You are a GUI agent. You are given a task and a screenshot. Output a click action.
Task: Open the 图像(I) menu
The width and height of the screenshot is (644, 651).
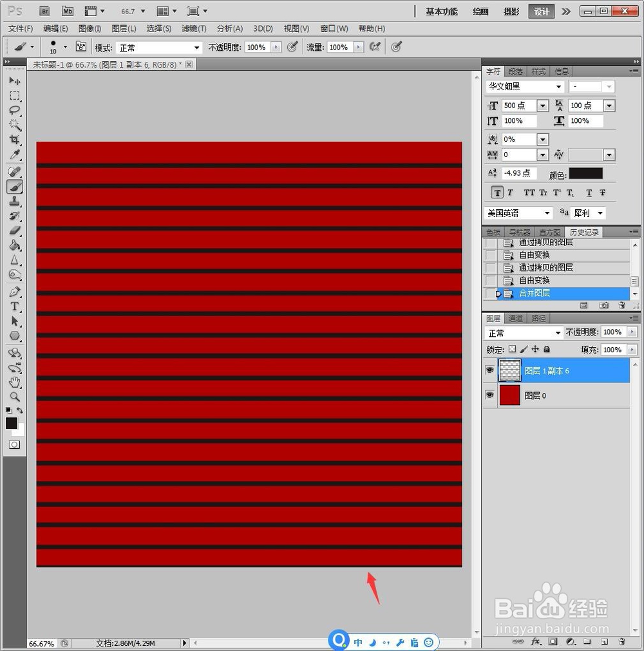[90, 28]
